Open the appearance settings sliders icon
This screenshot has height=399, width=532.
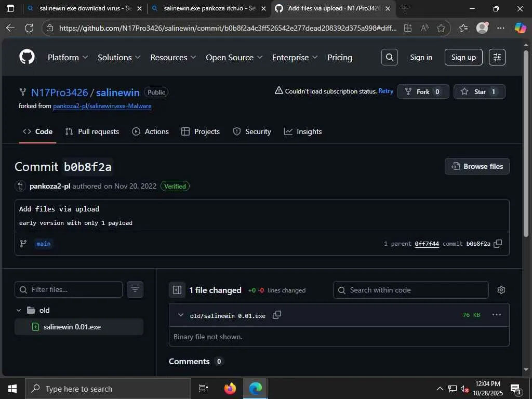click(x=497, y=57)
